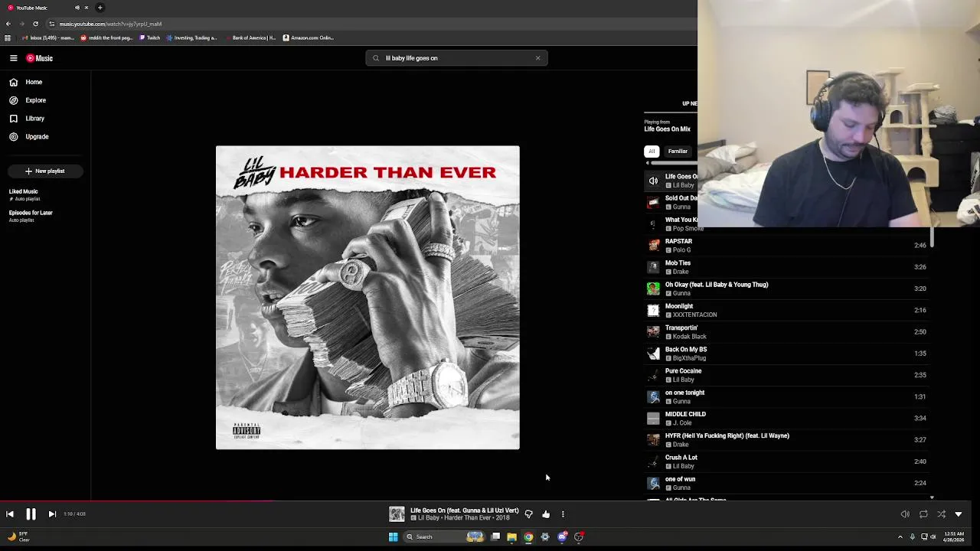Skip to the next track

point(52,514)
